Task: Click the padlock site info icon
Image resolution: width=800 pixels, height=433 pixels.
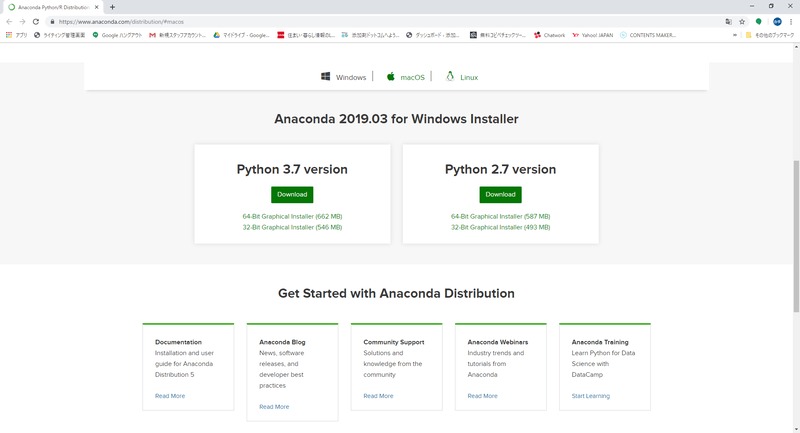Action: [x=52, y=21]
